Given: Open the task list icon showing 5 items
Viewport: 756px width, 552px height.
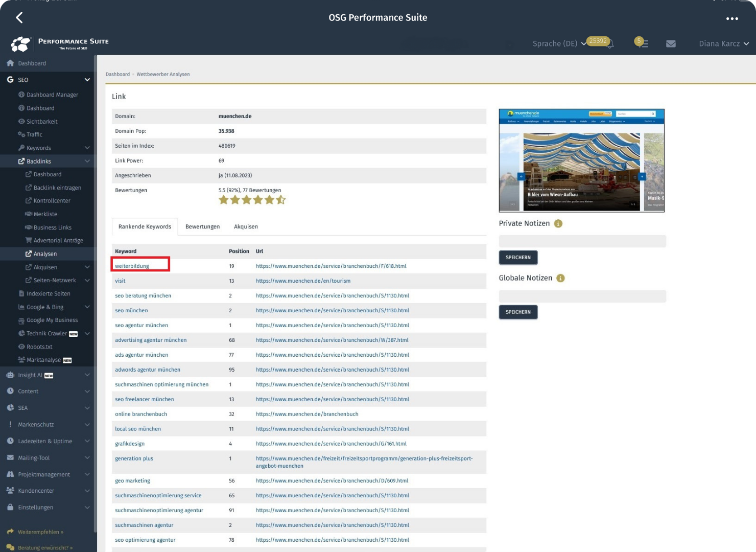Looking at the screenshot, I should point(644,44).
